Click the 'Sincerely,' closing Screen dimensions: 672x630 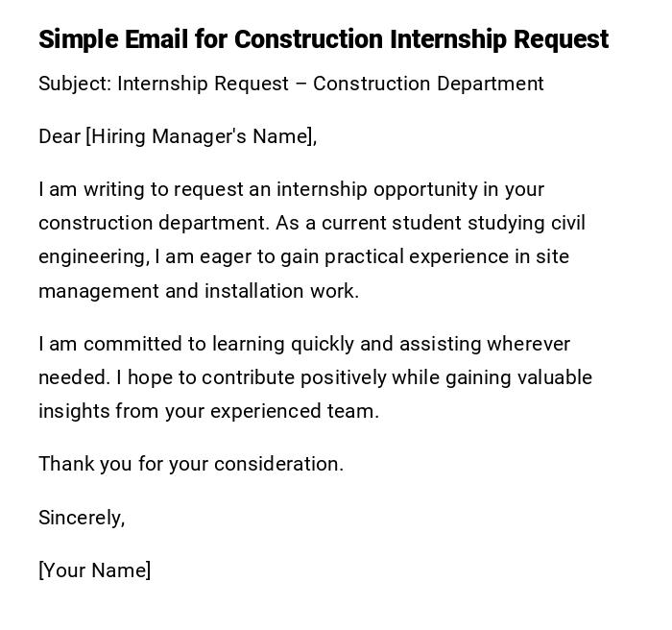[82, 518]
